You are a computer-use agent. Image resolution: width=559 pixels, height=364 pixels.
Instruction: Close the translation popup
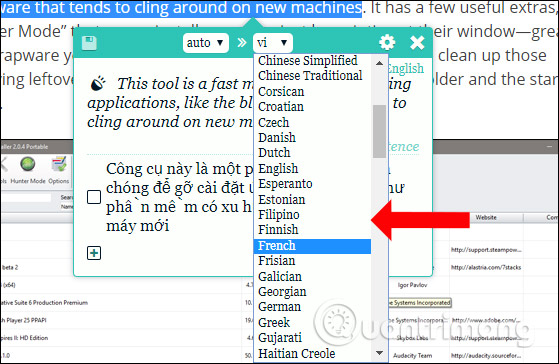tap(417, 43)
